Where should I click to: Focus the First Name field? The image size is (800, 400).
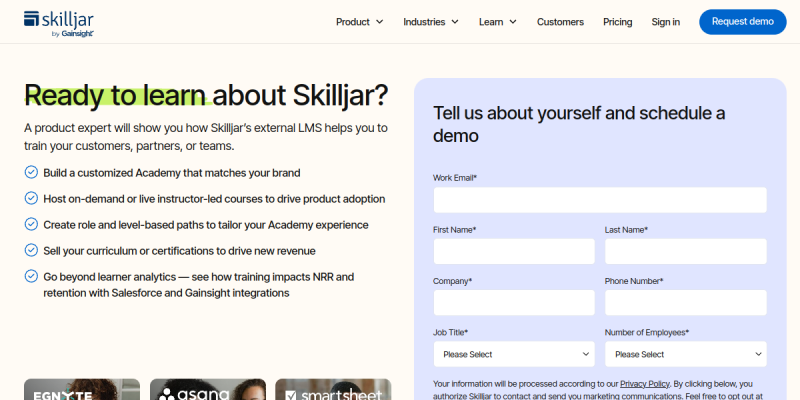[x=514, y=252]
